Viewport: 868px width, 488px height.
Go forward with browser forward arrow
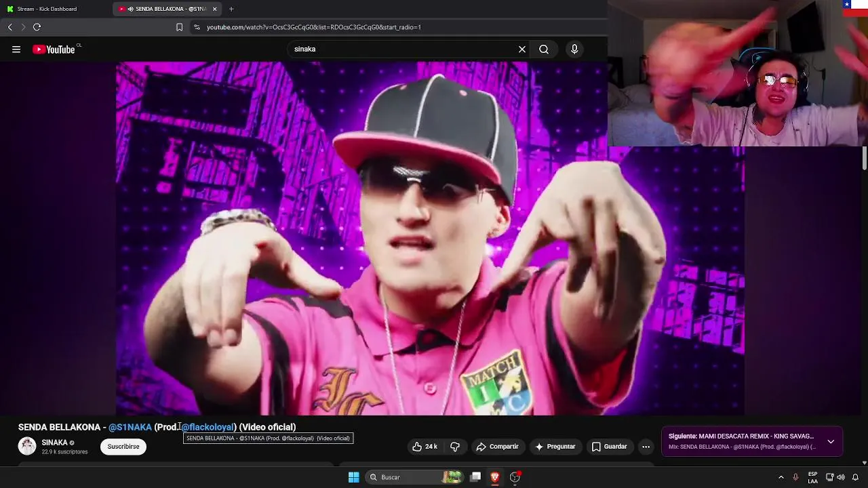(23, 27)
